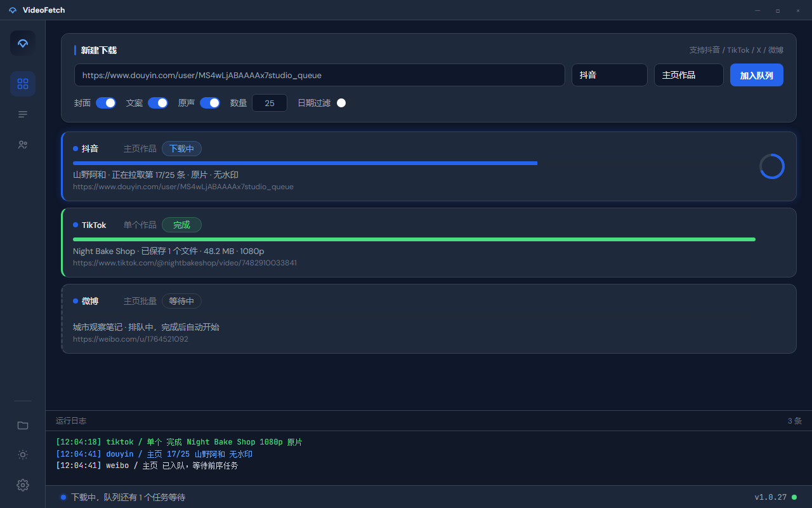Click the blue progress bar on the 抖音 task

click(x=305, y=163)
